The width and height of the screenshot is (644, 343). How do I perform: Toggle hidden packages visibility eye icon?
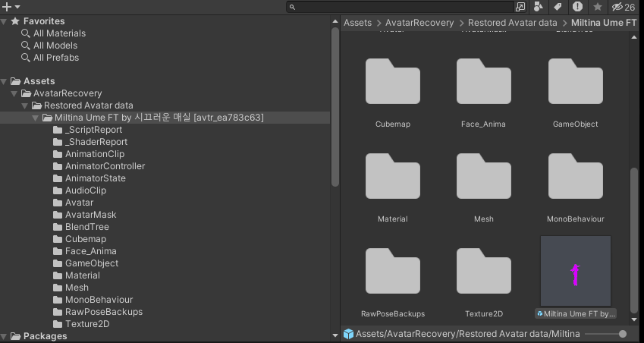[624, 7]
